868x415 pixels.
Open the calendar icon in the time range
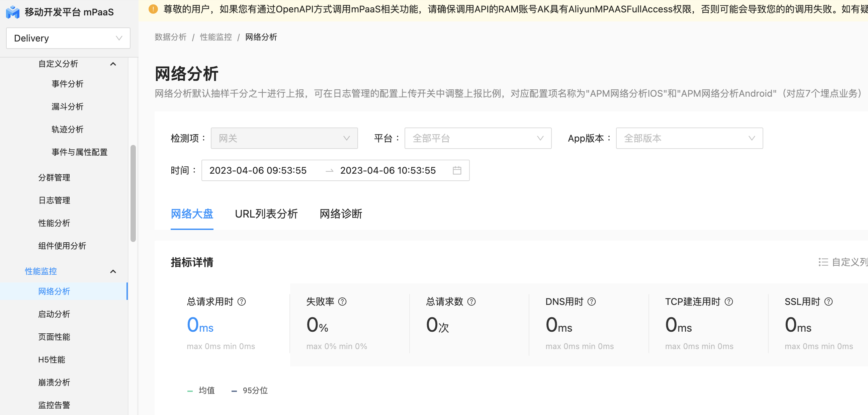(x=457, y=170)
